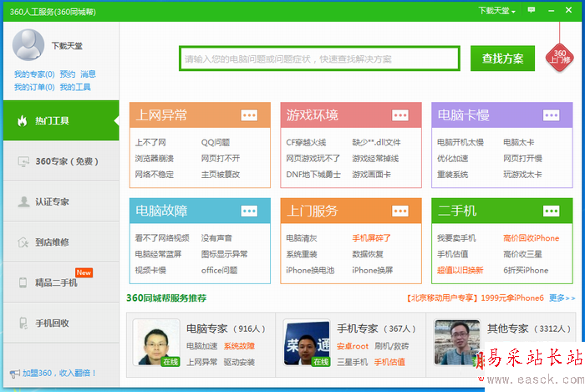
Task: Click 手机估值 under 手机专家
Action: (390, 362)
